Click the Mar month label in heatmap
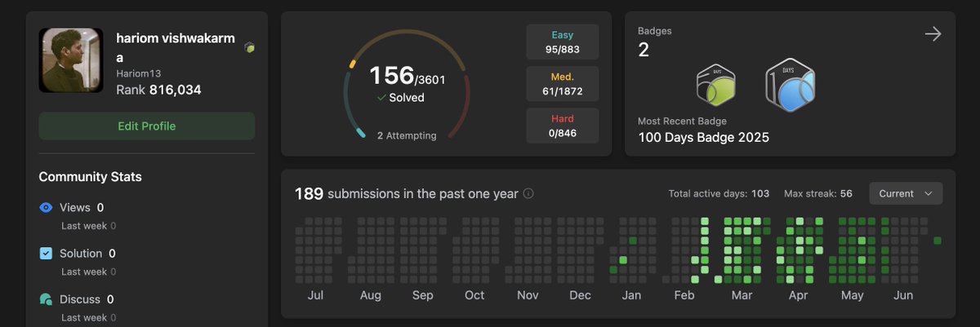This screenshot has width=980, height=327. pyautogui.click(x=742, y=295)
